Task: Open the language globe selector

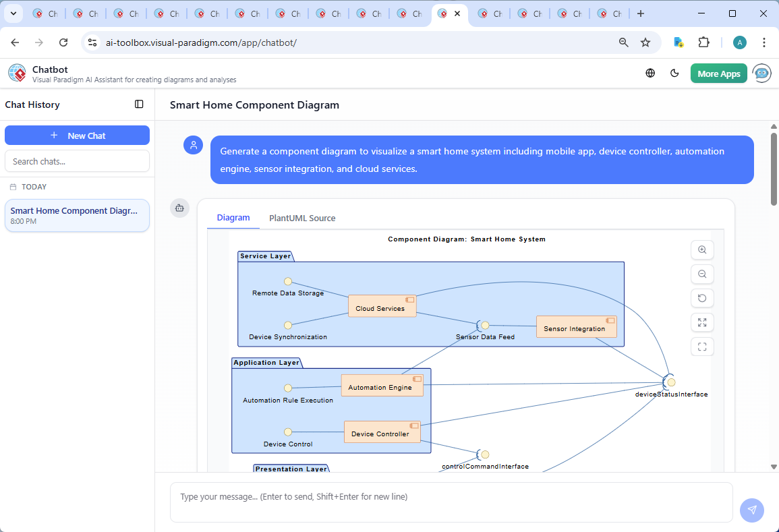Action: (650, 73)
